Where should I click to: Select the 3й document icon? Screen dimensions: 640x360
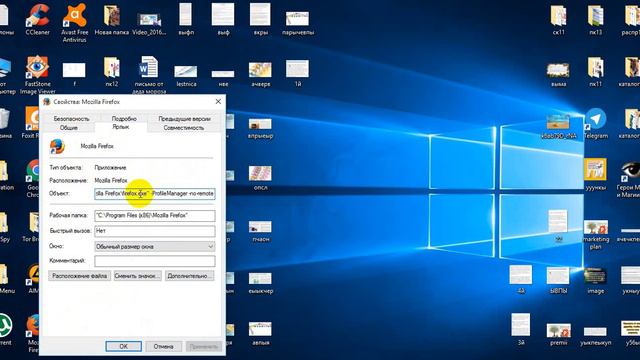(x=521, y=330)
